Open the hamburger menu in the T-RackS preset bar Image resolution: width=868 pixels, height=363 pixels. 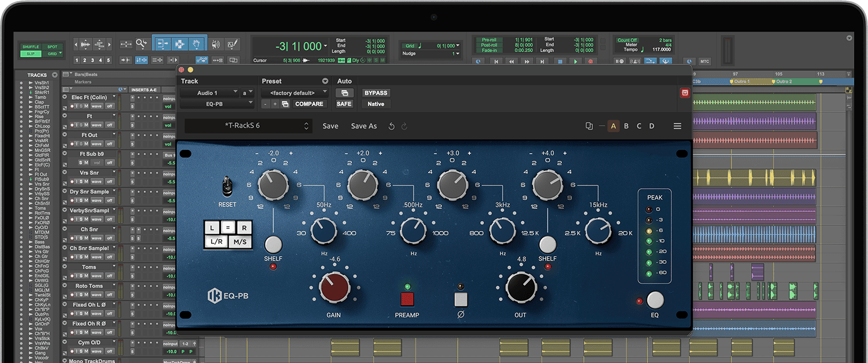point(677,126)
